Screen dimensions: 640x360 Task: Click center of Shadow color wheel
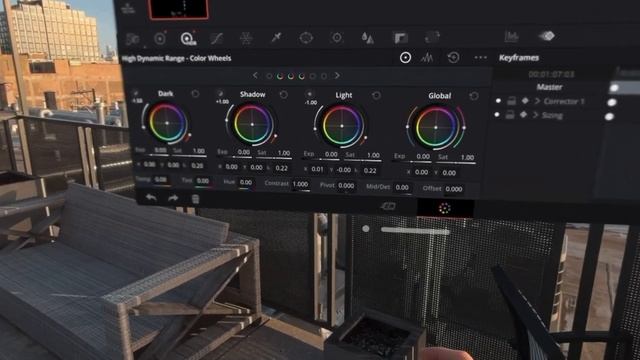pyautogui.click(x=252, y=124)
